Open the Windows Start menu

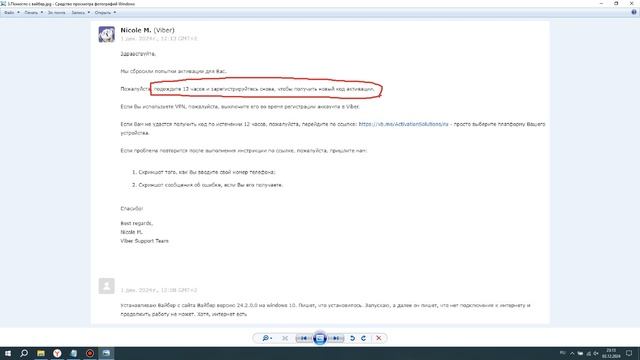point(8,353)
